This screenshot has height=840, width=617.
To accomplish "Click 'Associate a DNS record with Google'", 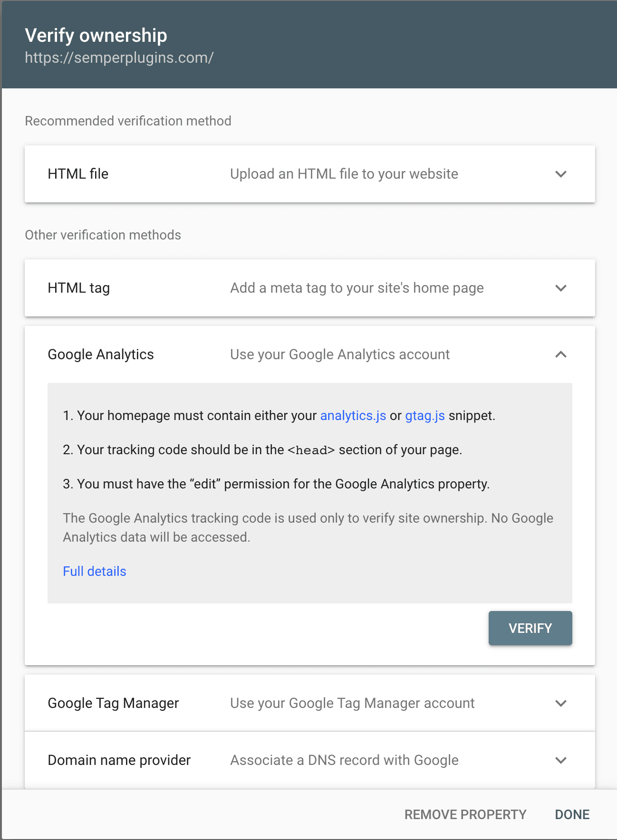I will (x=345, y=760).
